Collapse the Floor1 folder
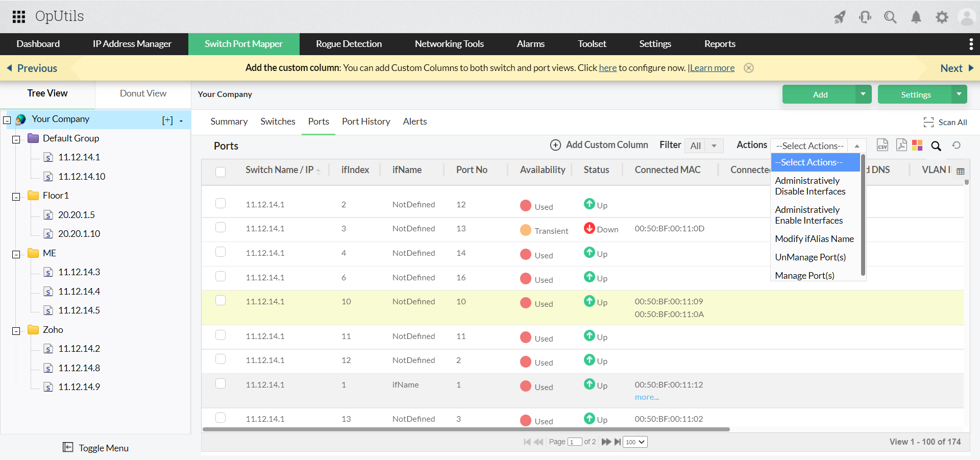 16,197
